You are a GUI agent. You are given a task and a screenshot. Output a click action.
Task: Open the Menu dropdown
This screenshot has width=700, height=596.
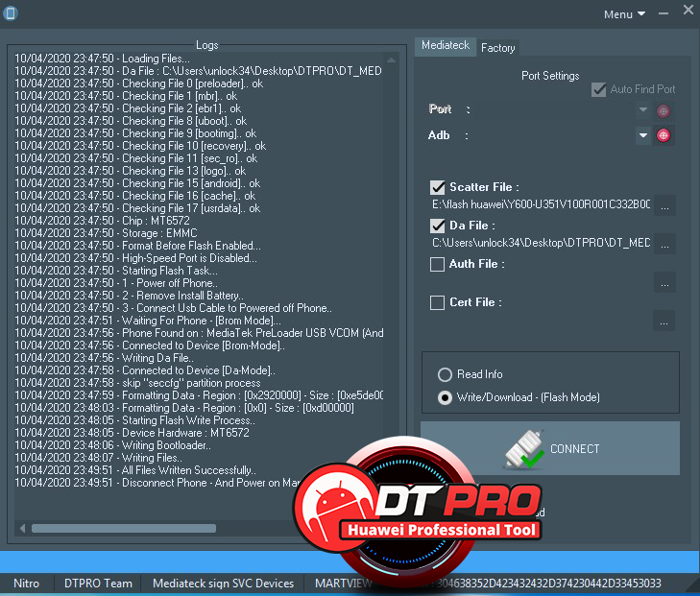(624, 14)
